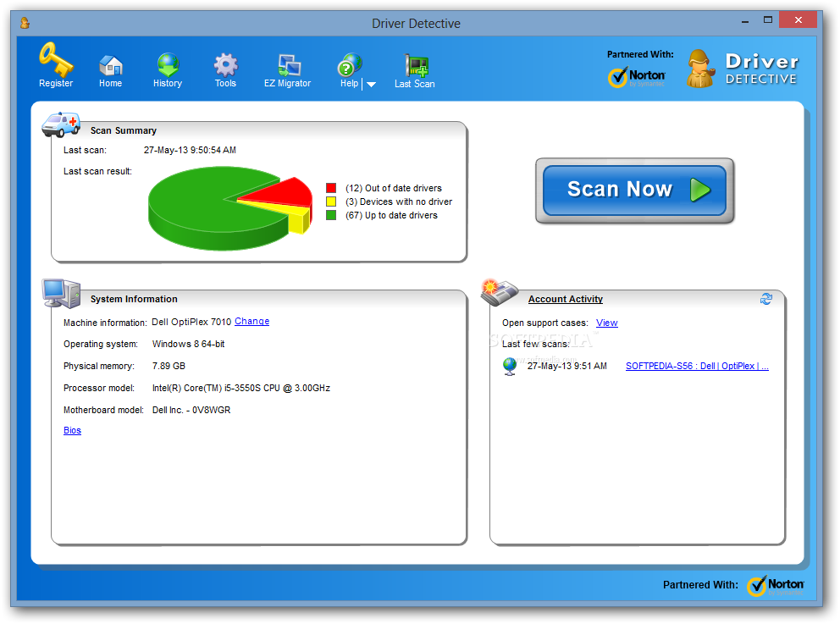Click the System Information heading
Viewport: 840px width, 624px height.
point(134,300)
